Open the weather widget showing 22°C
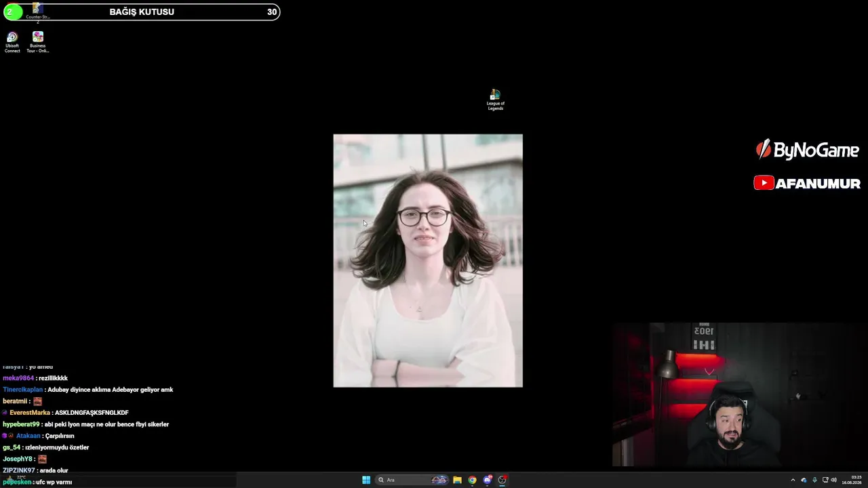Viewport: 868px width, 488px height. coord(15,479)
